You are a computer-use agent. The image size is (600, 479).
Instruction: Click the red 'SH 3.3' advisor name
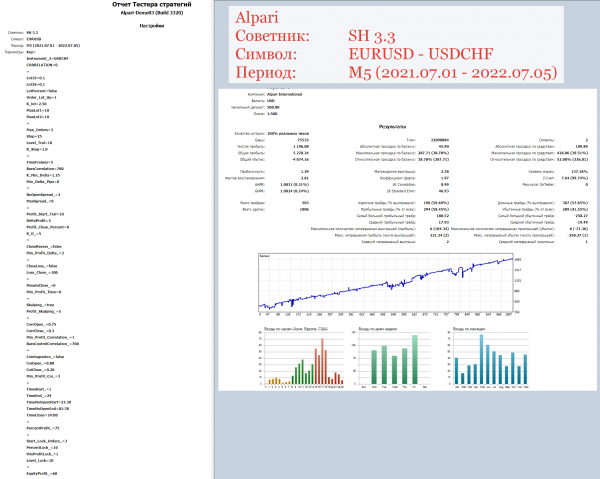click(x=372, y=36)
